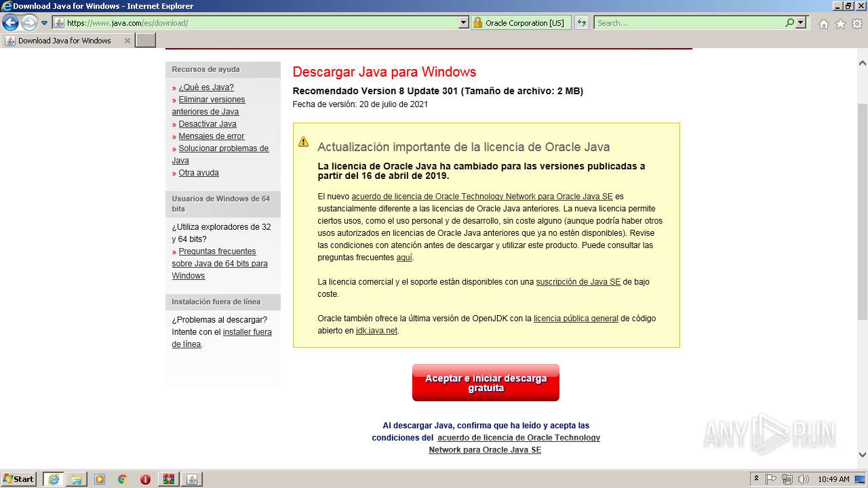Open Eliminar versiones anteriores de Java link
The width and height of the screenshot is (868, 488).
click(208, 106)
